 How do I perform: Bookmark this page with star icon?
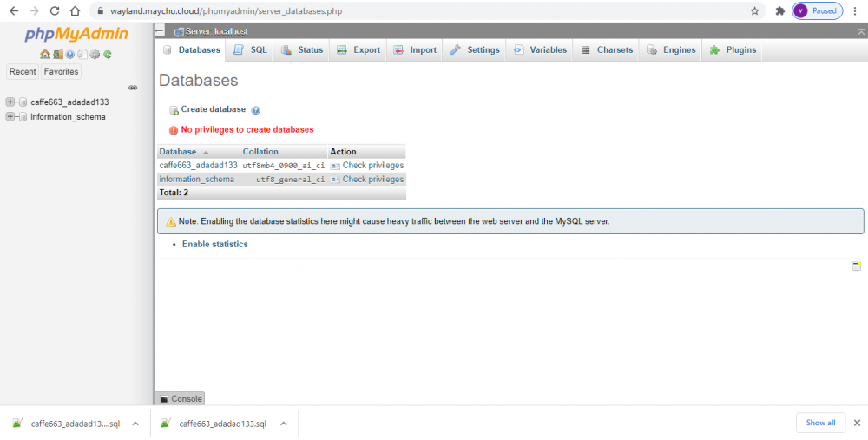point(754,11)
